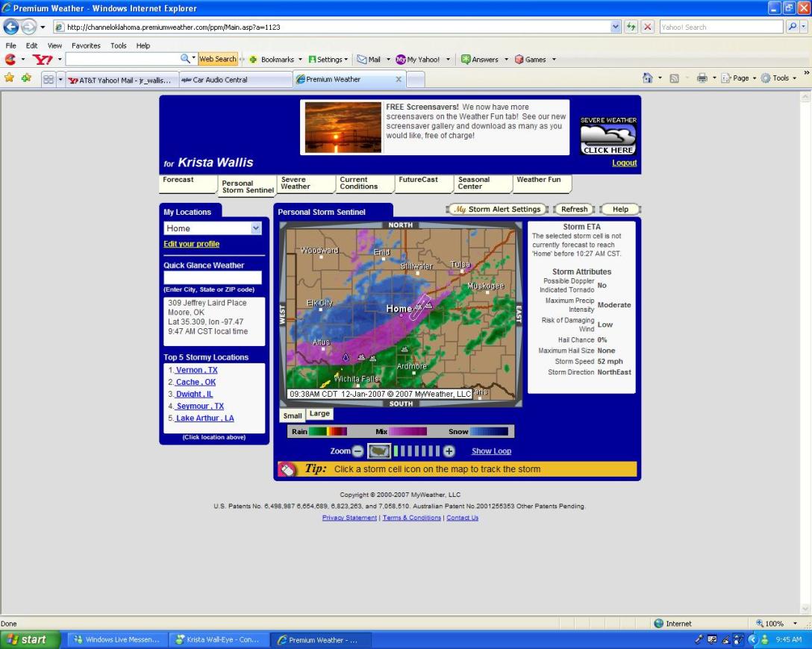812x649 pixels.
Task: Click the Yahoo search magnifier icon at top right
Action: tap(792, 27)
